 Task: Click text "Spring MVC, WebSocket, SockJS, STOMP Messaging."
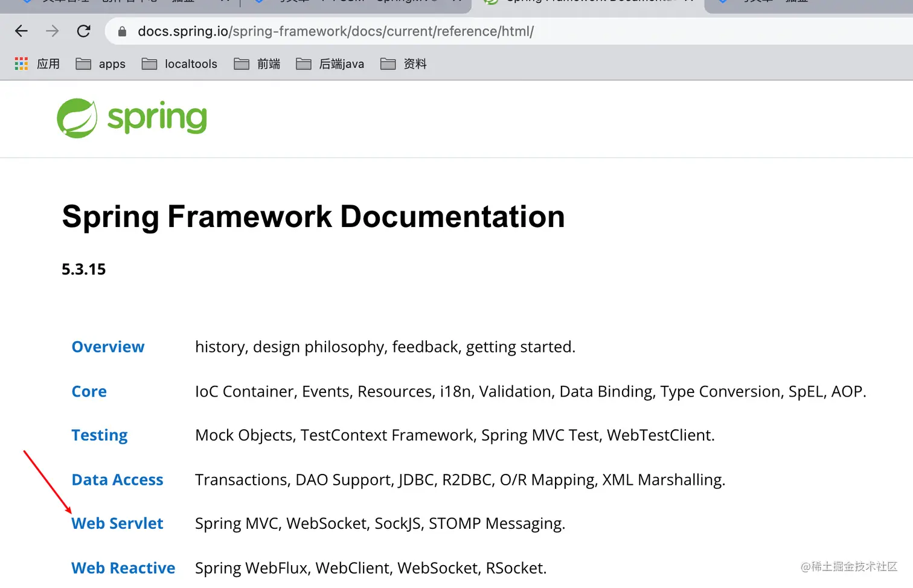coord(380,524)
